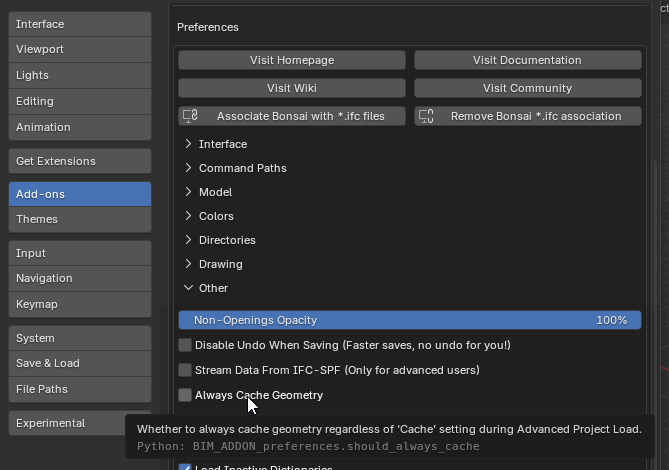
Task: Open the File Paths tab
Action: (80, 389)
